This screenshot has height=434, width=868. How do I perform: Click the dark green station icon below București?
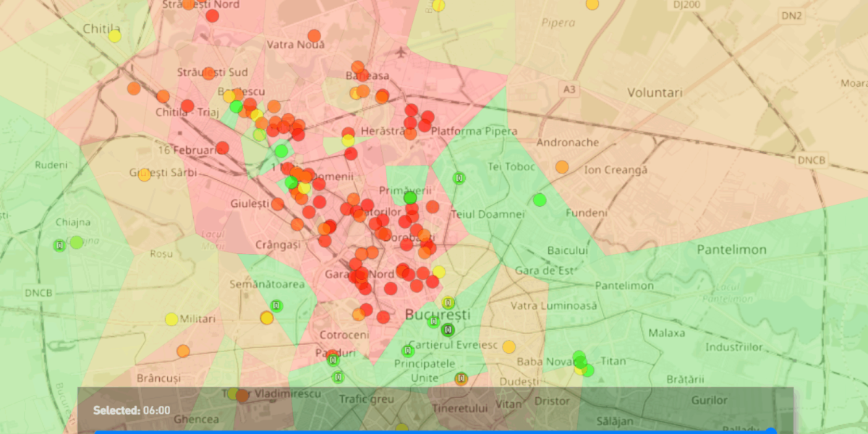tap(448, 329)
